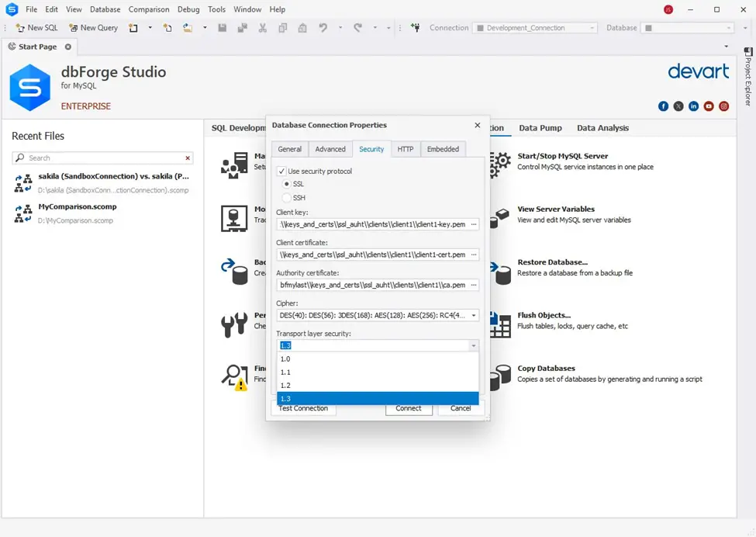
Task: Browse for the Client key file
Action: (x=474, y=224)
